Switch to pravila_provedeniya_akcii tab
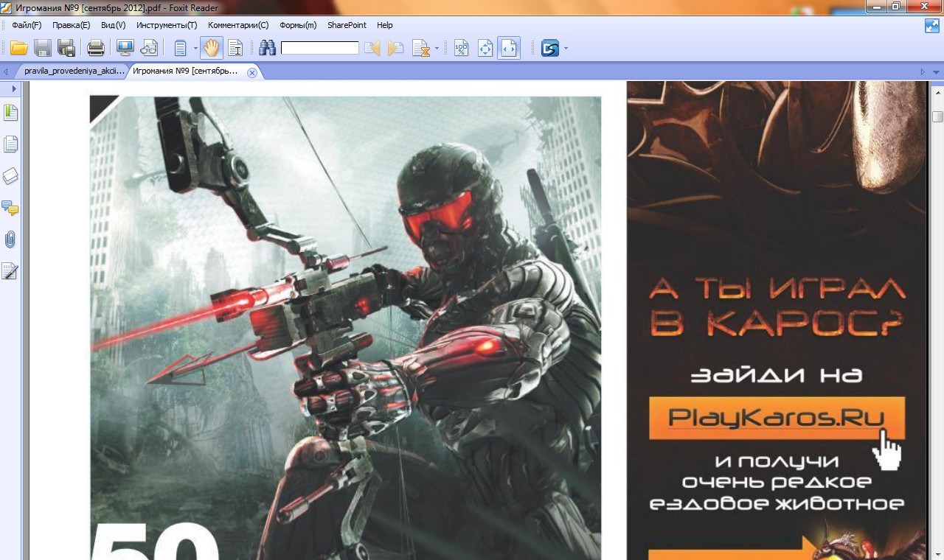The image size is (944, 560). [x=74, y=71]
